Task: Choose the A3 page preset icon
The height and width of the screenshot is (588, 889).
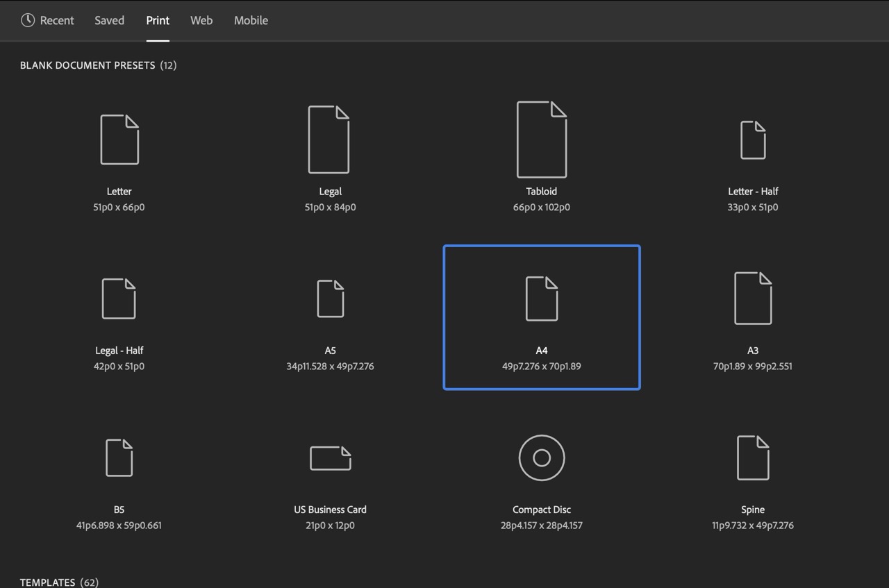Action: coord(753,298)
